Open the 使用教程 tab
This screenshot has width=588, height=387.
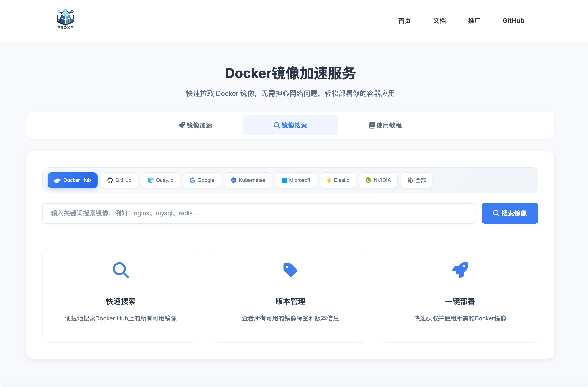[385, 125]
